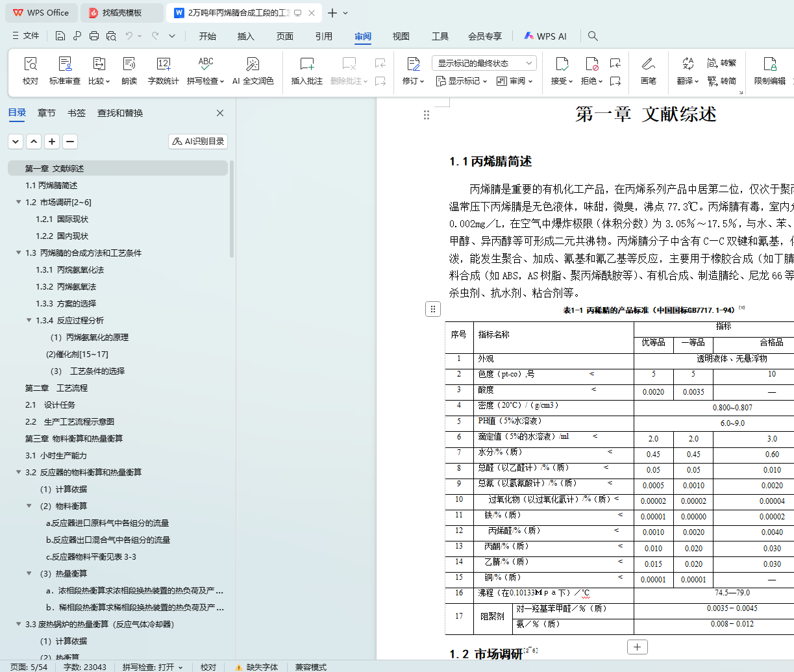Click the 审阅 pane button in ribbon
Screen dimensions: 794x672
click(x=514, y=81)
